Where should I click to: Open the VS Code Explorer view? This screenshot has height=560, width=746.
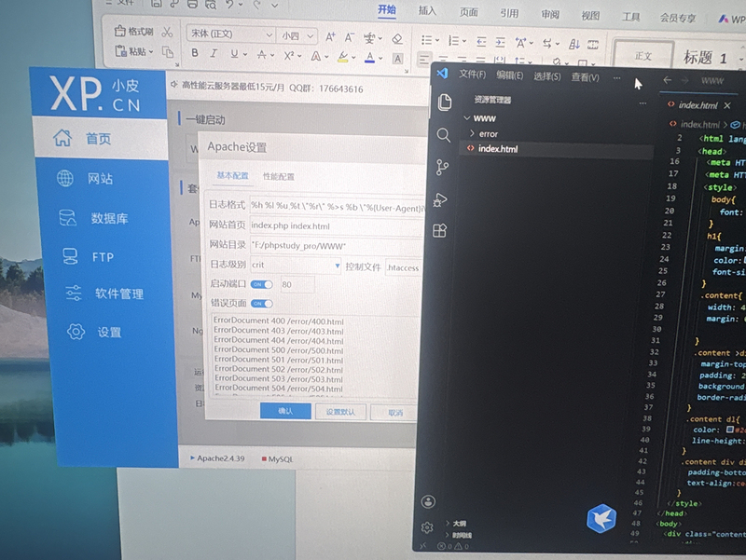point(445,102)
